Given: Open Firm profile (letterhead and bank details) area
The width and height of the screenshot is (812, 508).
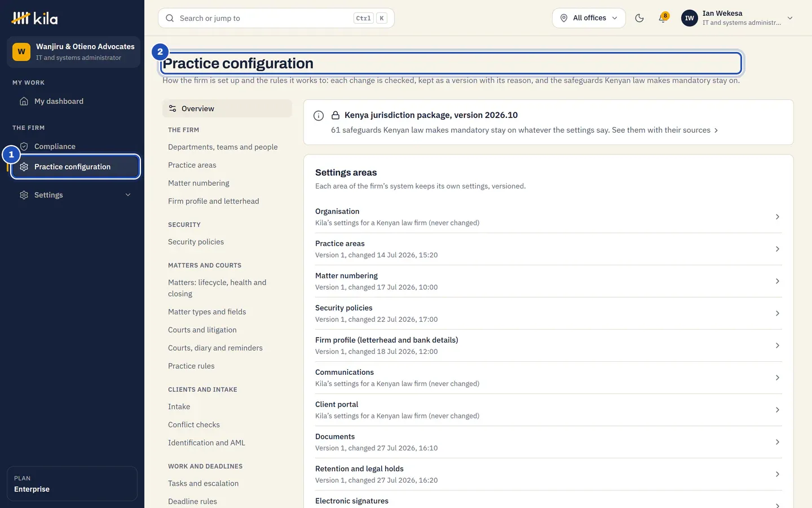Looking at the screenshot, I should (x=548, y=345).
